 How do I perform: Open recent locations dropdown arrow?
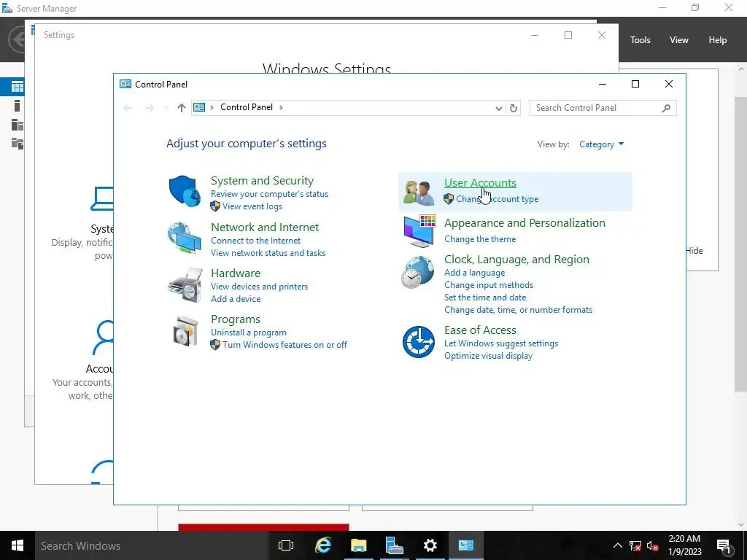click(166, 108)
